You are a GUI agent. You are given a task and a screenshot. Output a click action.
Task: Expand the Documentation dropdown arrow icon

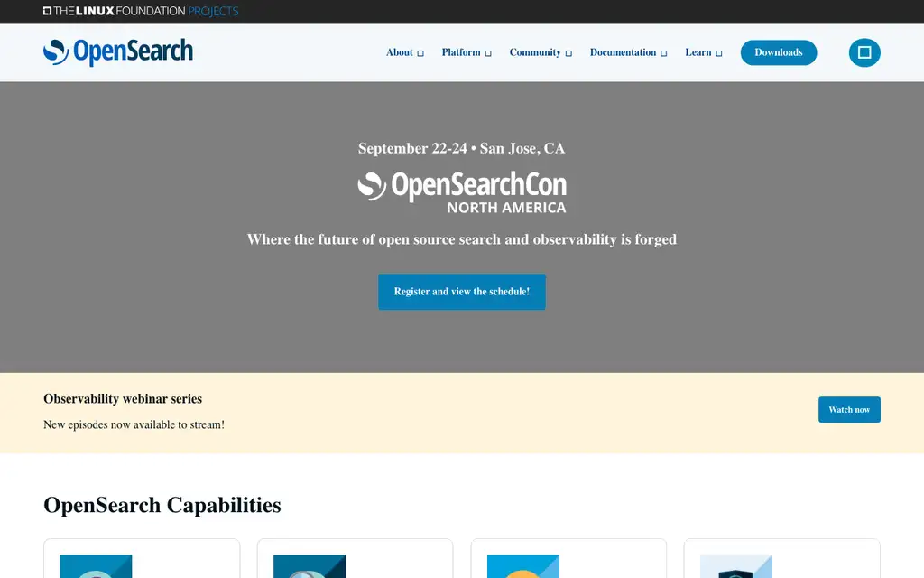(x=663, y=53)
